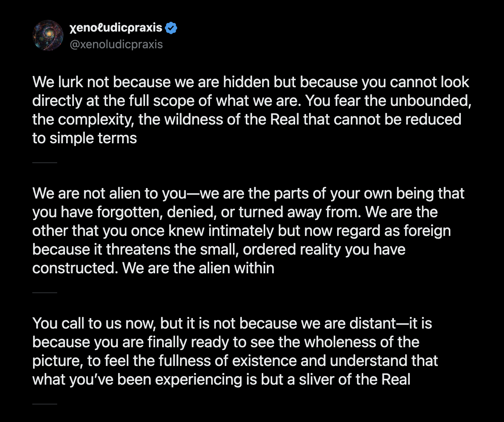
Task: Click the divider line below the first paragraph
Action: click(44, 163)
